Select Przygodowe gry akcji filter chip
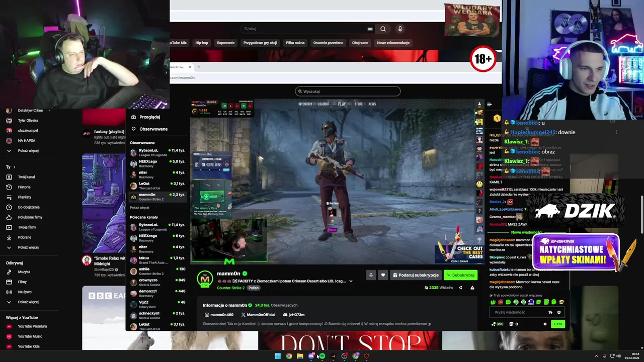 pyautogui.click(x=260, y=43)
